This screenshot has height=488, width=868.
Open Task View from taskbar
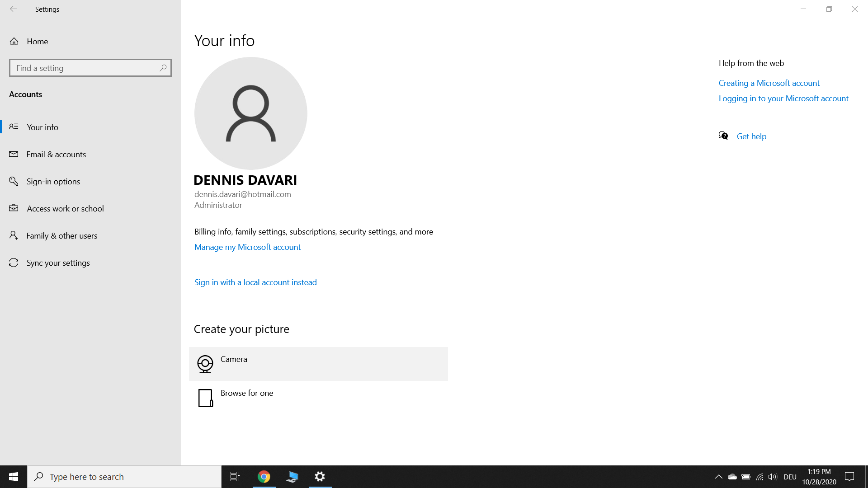[235, 477]
